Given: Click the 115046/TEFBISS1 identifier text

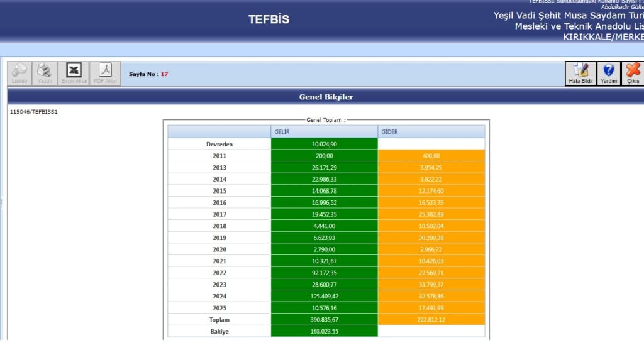Looking at the screenshot, I should pyautogui.click(x=34, y=112).
